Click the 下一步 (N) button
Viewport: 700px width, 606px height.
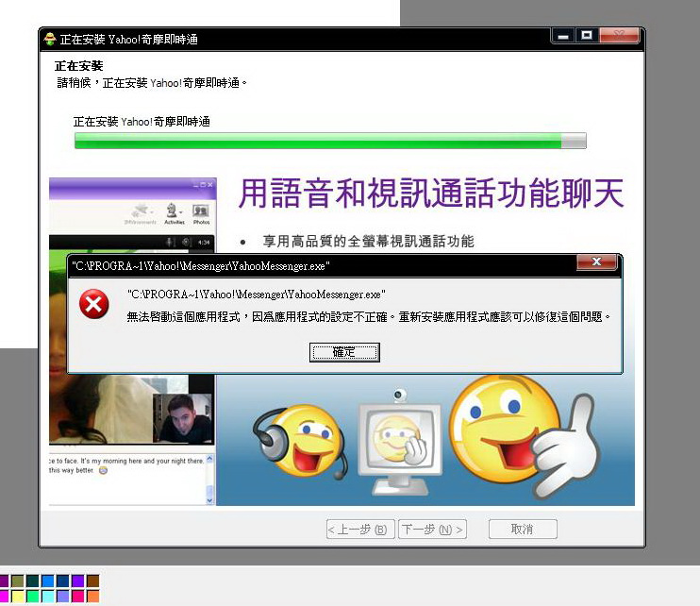pyautogui.click(x=432, y=530)
